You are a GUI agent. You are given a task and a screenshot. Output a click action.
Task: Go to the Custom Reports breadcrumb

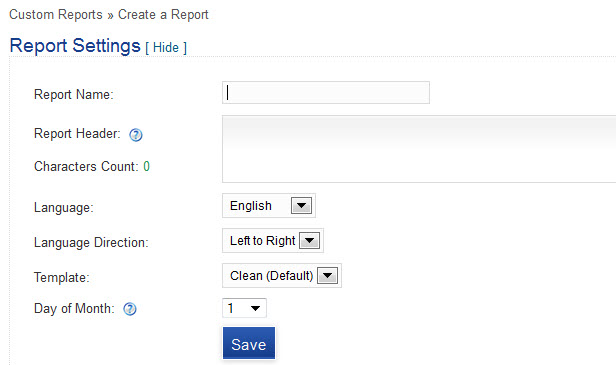point(56,15)
